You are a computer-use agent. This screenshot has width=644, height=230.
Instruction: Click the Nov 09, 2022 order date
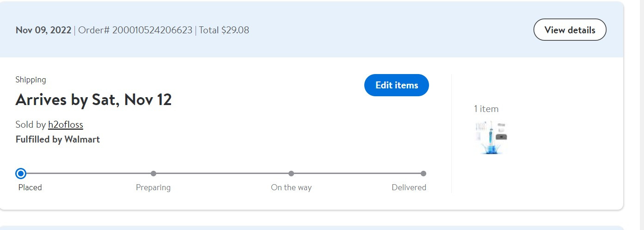point(43,30)
